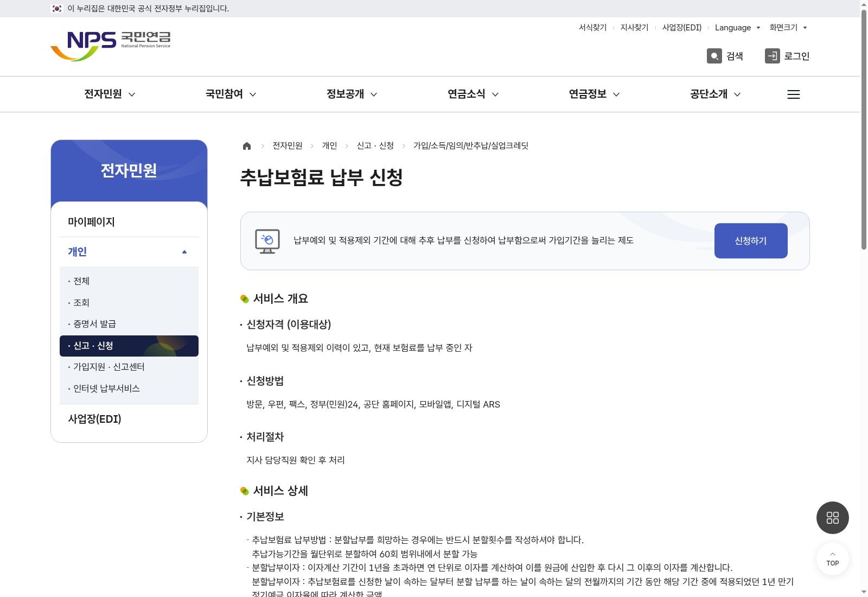The width and height of the screenshot is (868, 597).
Task: Expand the 국민참여 main menu
Action: 231,94
